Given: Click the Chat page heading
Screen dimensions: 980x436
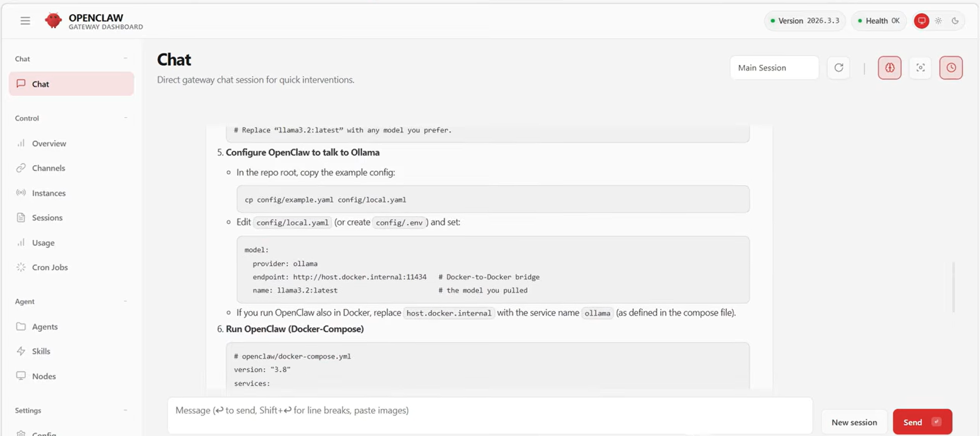Looking at the screenshot, I should click(x=174, y=60).
